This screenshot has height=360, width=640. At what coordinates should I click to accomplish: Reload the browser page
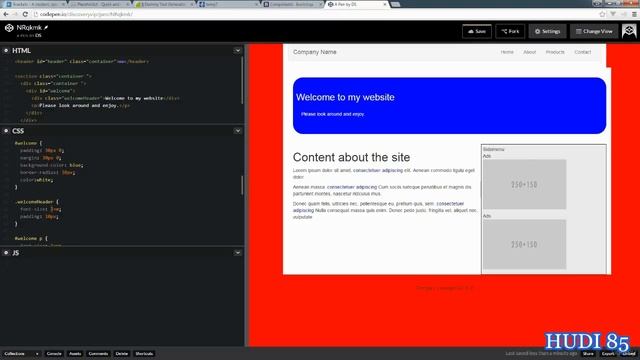click(25, 14)
